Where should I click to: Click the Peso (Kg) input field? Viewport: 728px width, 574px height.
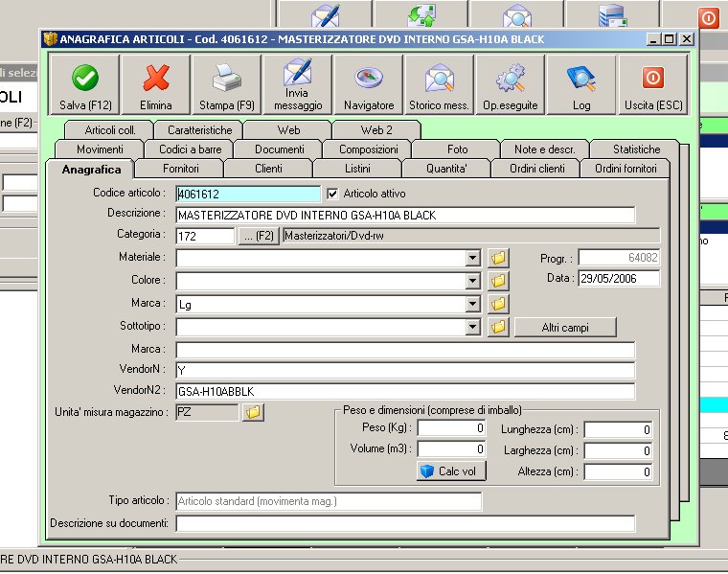click(x=451, y=429)
